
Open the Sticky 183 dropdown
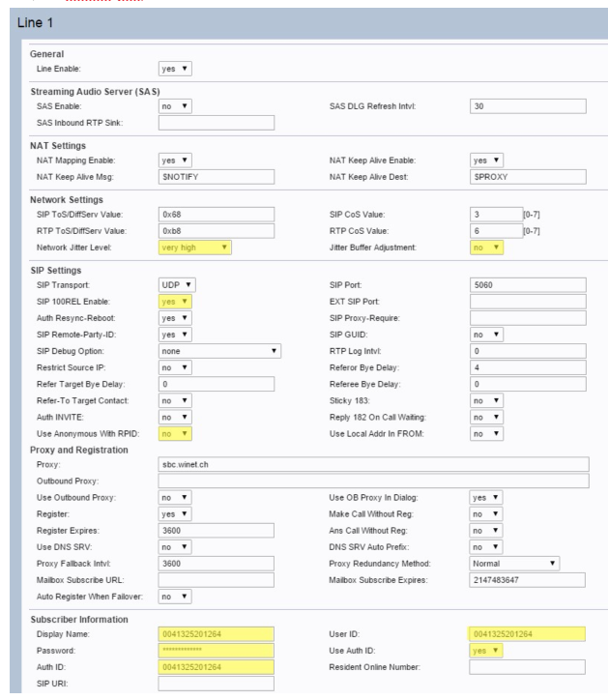pos(486,400)
